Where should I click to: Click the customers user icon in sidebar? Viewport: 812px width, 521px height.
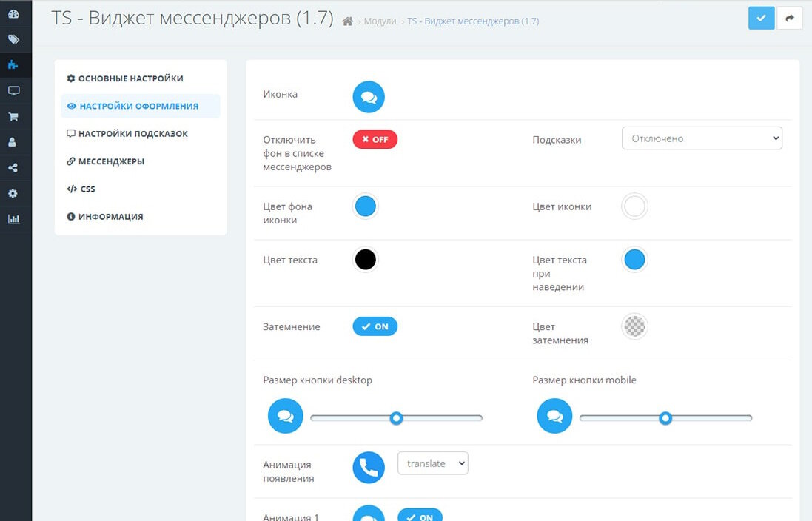click(13, 142)
